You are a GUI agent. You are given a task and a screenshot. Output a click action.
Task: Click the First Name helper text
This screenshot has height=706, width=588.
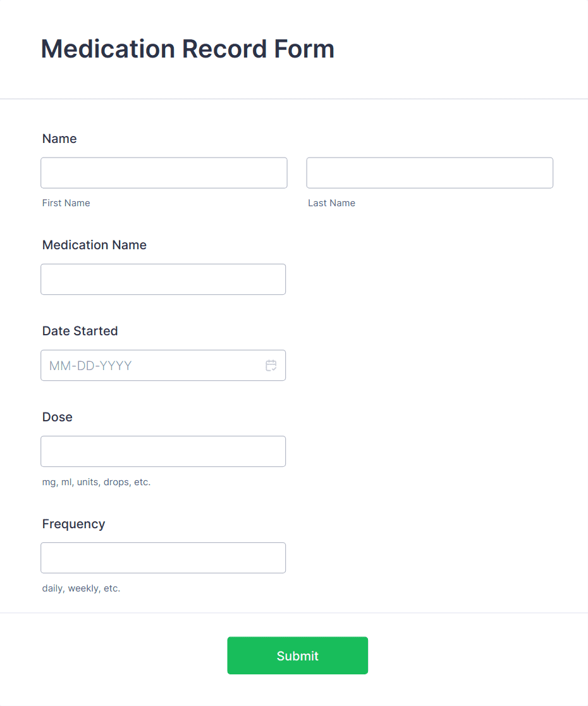[66, 202]
